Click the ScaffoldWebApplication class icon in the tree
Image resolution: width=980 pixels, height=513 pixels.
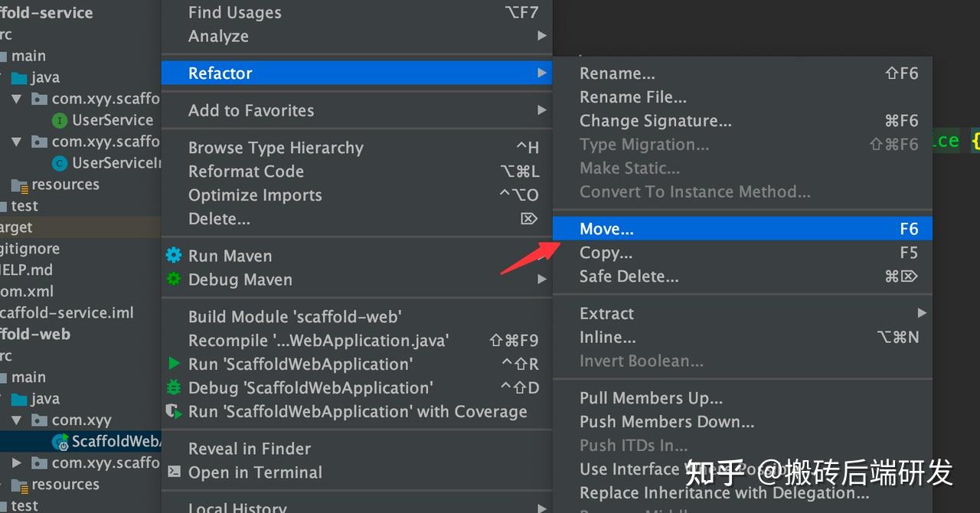59,442
